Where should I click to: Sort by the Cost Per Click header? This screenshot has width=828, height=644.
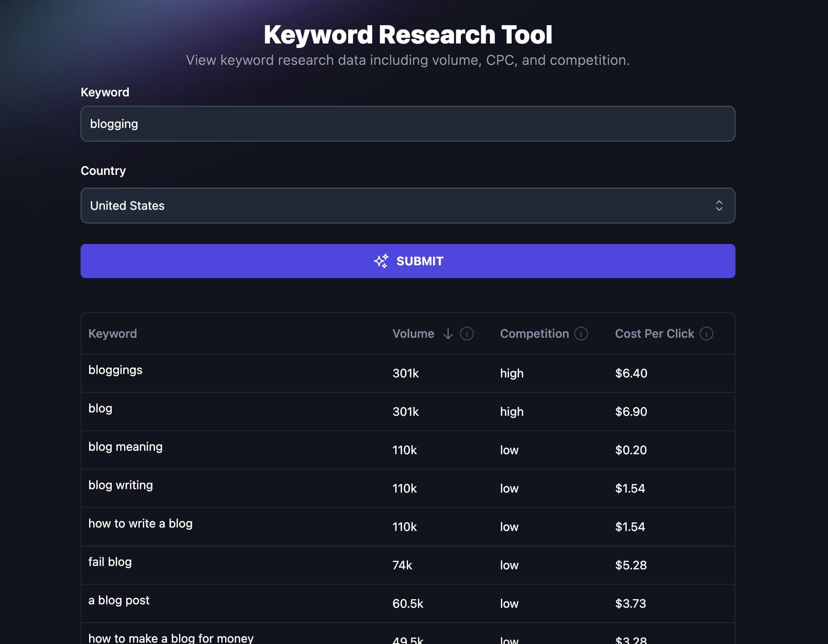[x=654, y=334]
